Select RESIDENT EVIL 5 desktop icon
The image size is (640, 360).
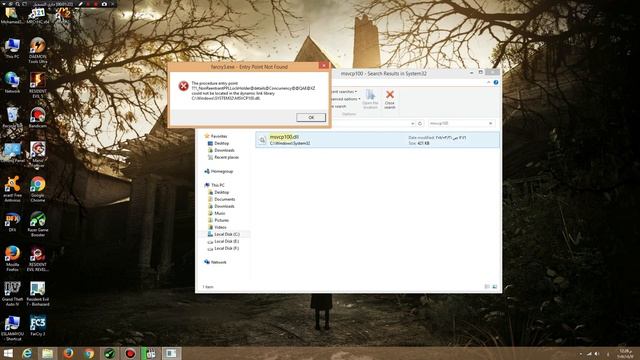[38, 85]
